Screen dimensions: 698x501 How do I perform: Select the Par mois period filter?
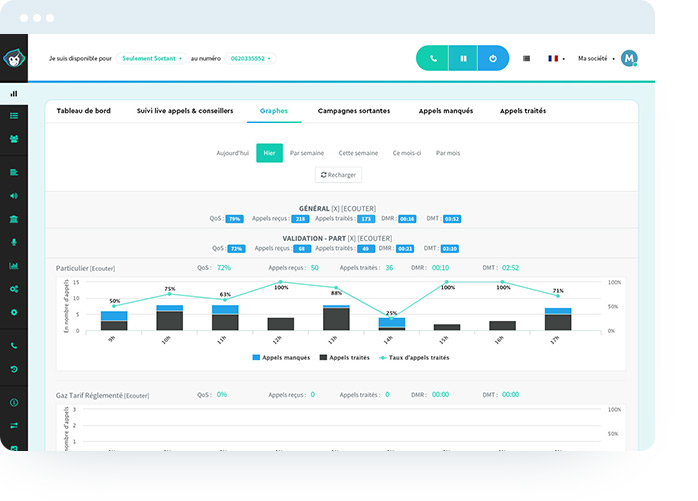tap(448, 153)
